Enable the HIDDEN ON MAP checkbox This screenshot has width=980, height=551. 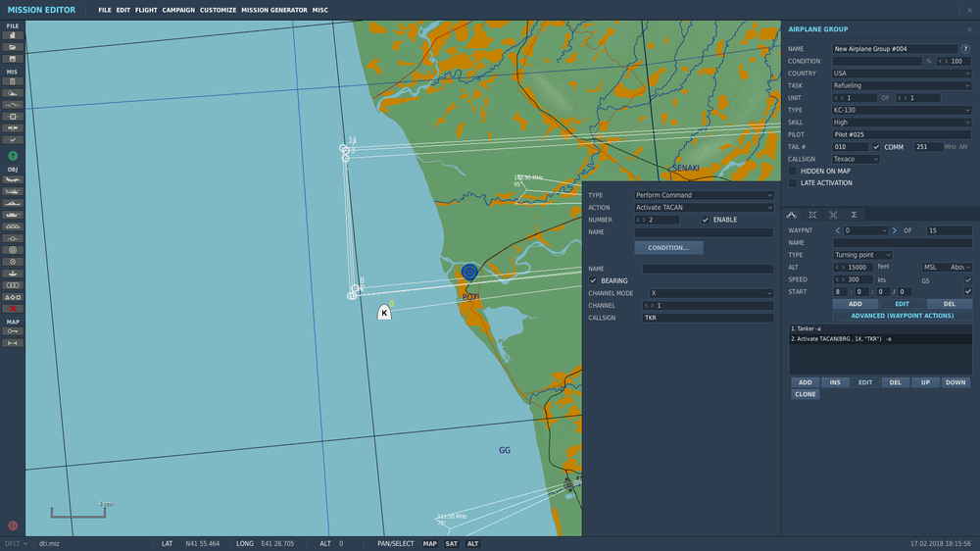tap(793, 171)
